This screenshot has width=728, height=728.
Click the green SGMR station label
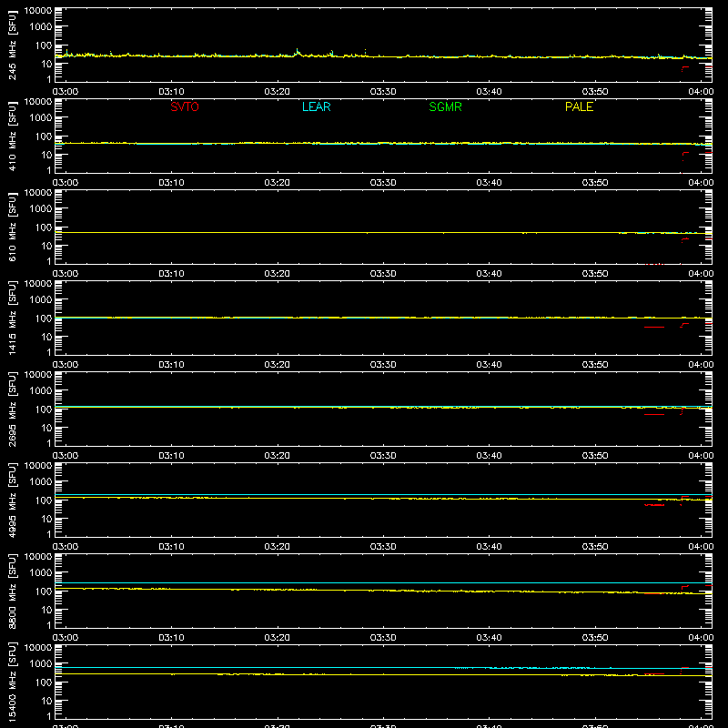[x=445, y=106]
